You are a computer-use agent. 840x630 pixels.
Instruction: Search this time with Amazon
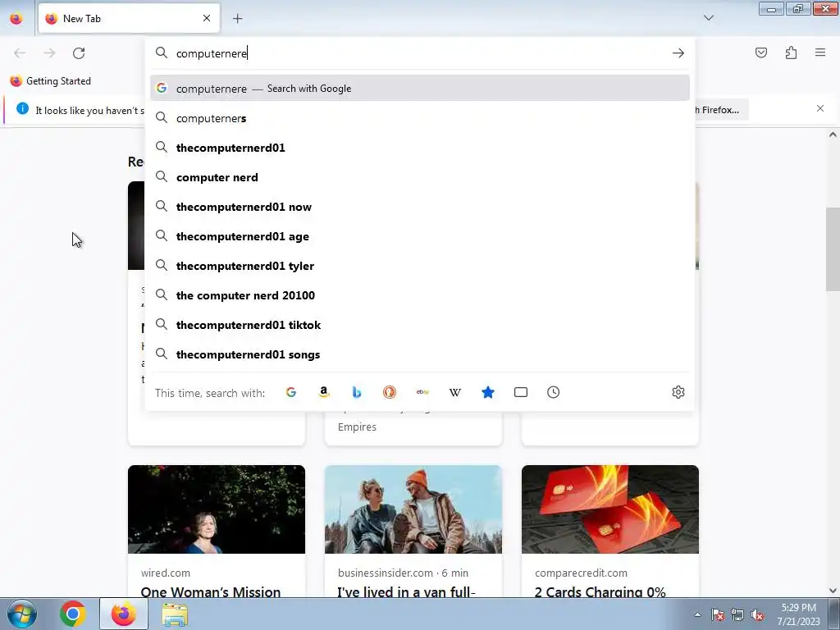323,392
